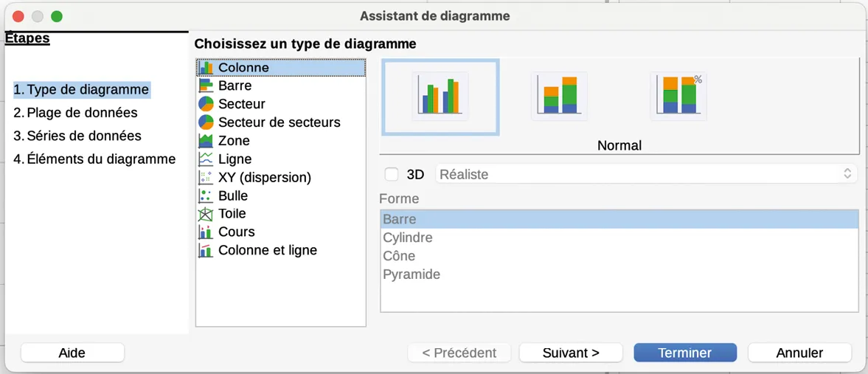Click the Barre label in chart list

235,86
